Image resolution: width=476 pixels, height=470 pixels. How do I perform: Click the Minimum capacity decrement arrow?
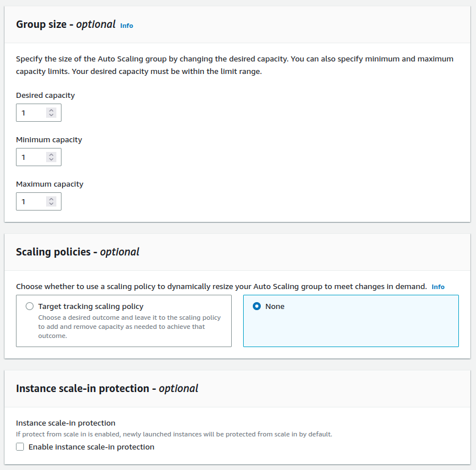(51, 160)
